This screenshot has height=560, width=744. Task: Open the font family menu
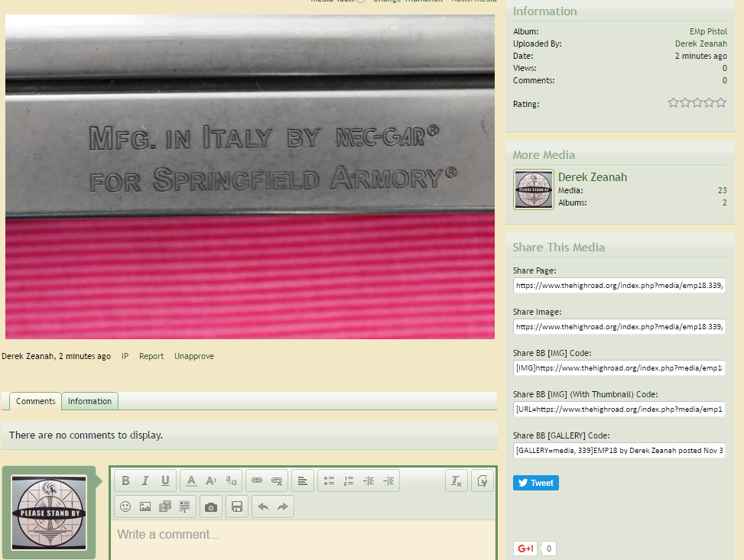tap(231, 481)
